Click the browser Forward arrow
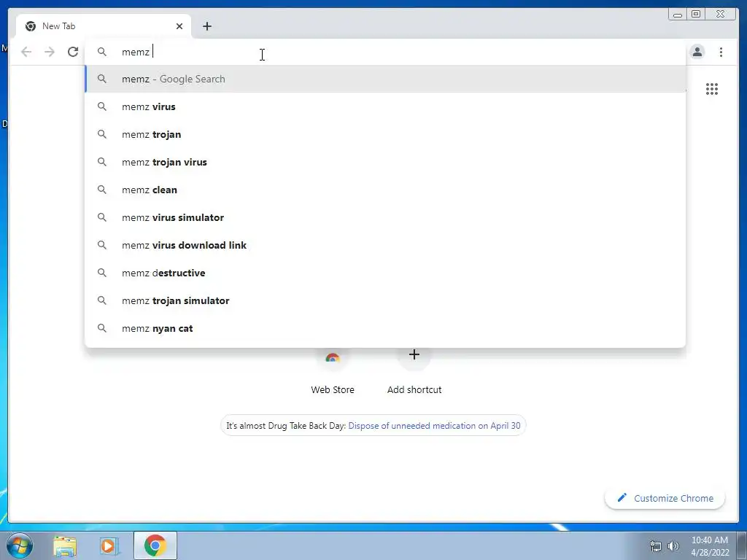 point(50,52)
